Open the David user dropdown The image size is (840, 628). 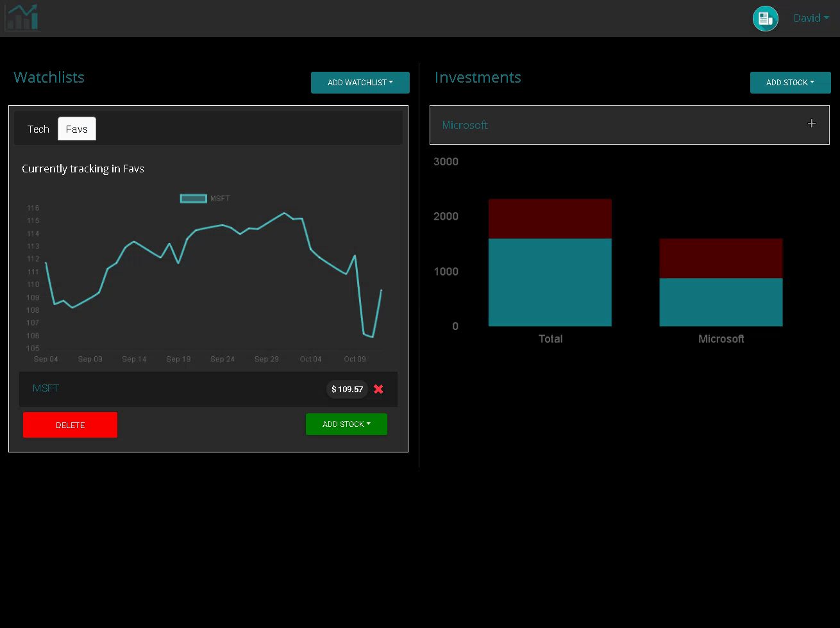tap(811, 18)
